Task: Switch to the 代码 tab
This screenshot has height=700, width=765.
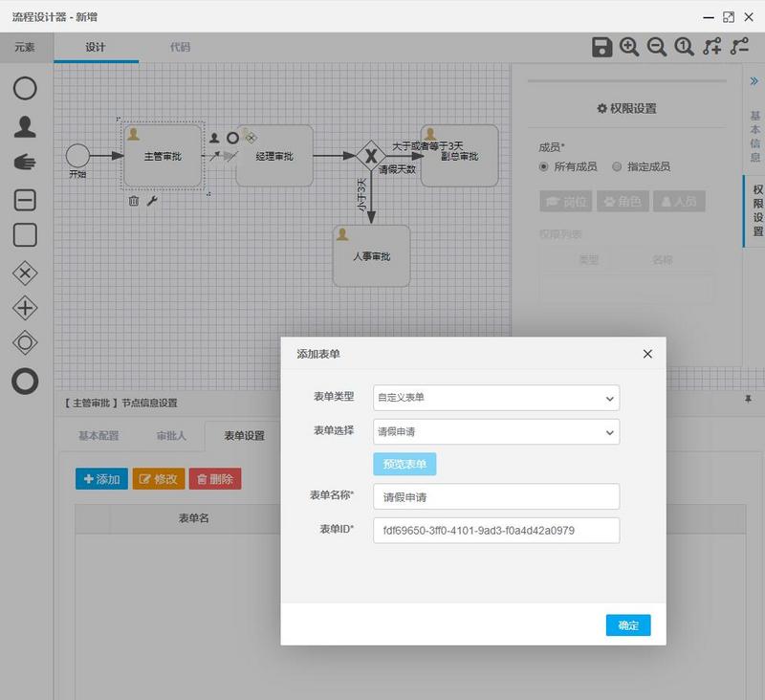Action: pyautogui.click(x=181, y=46)
